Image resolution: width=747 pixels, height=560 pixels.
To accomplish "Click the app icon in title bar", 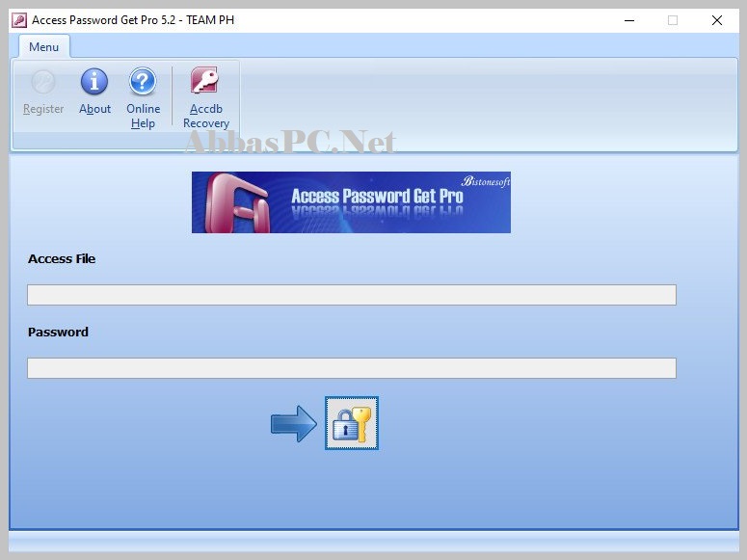I will 19,20.
